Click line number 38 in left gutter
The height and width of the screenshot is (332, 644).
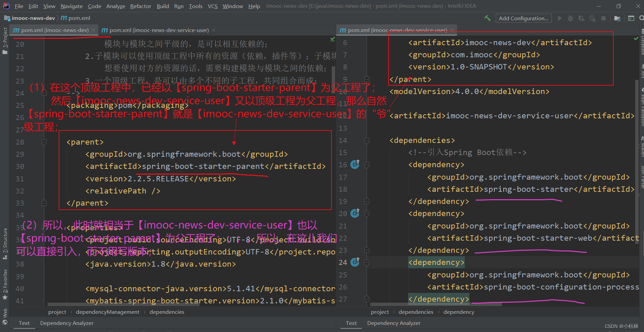(20, 264)
